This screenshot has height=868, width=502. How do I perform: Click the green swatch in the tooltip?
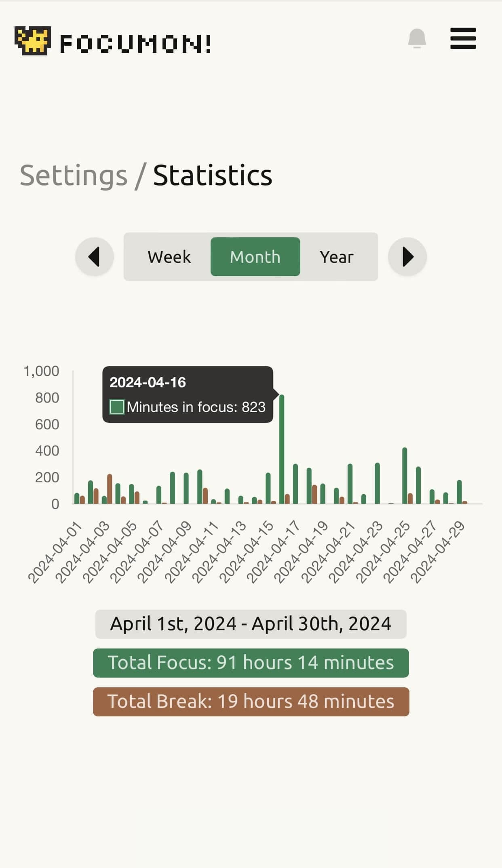click(x=117, y=407)
